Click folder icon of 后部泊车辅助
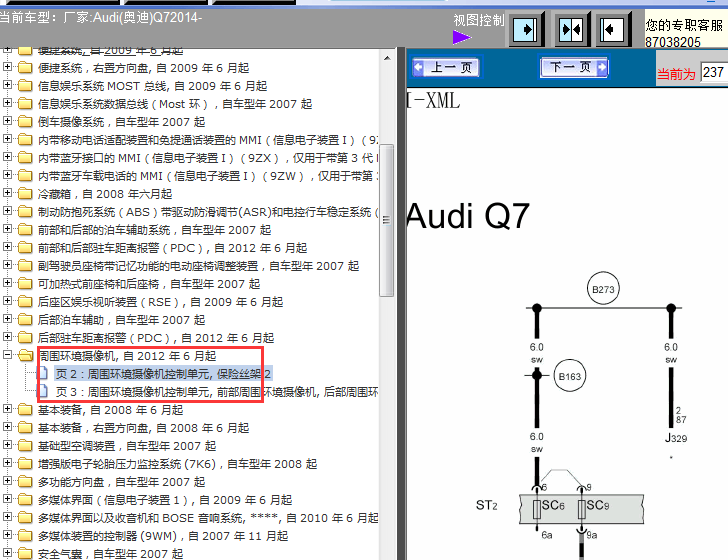The width and height of the screenshot is (728, 560). pos(25,320)
